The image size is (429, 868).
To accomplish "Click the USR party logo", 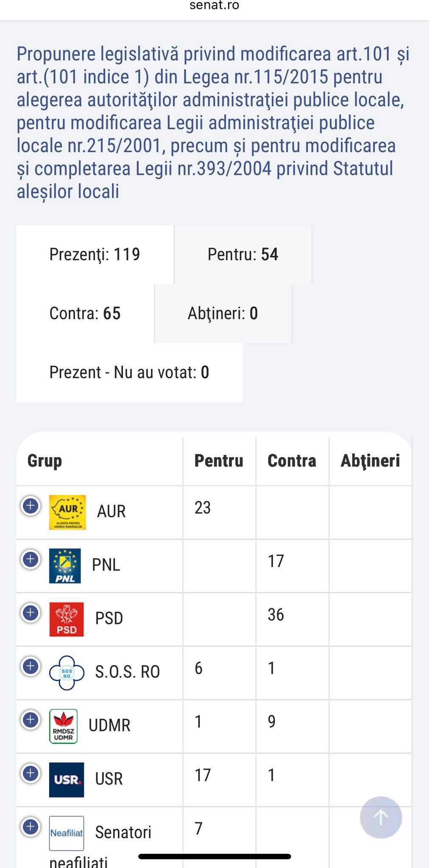I will [67, 779].
